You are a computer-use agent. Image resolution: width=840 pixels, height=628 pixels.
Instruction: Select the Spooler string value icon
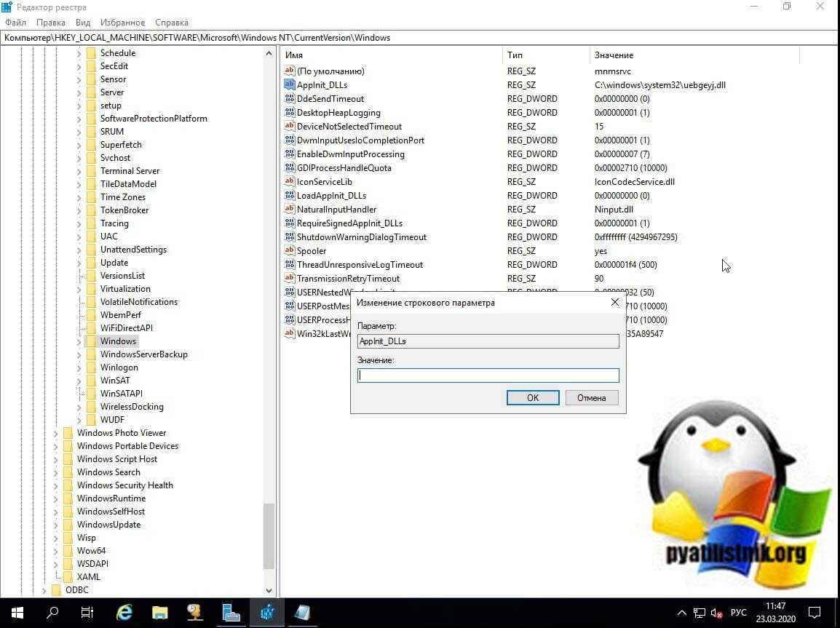[289, 251]
